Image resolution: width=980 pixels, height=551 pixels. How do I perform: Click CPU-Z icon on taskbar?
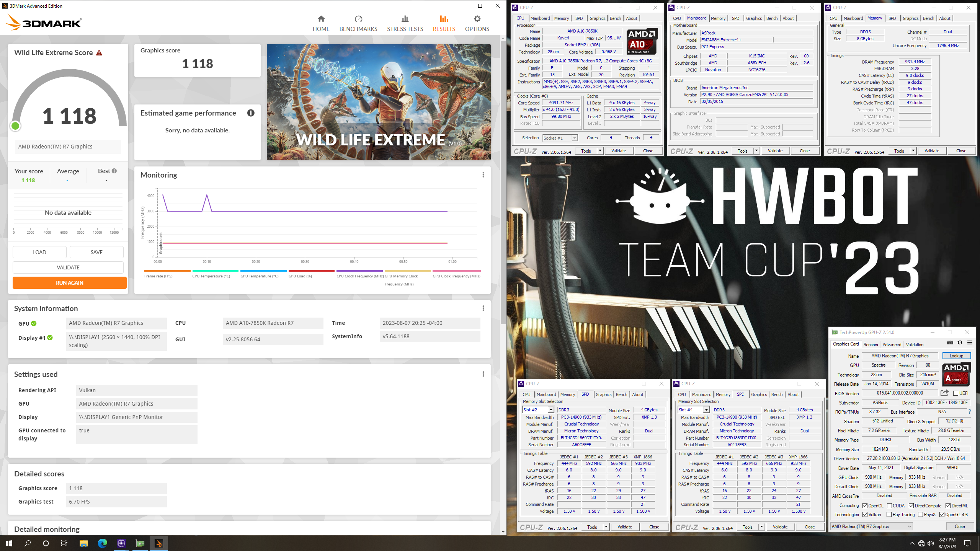point(121,543)
